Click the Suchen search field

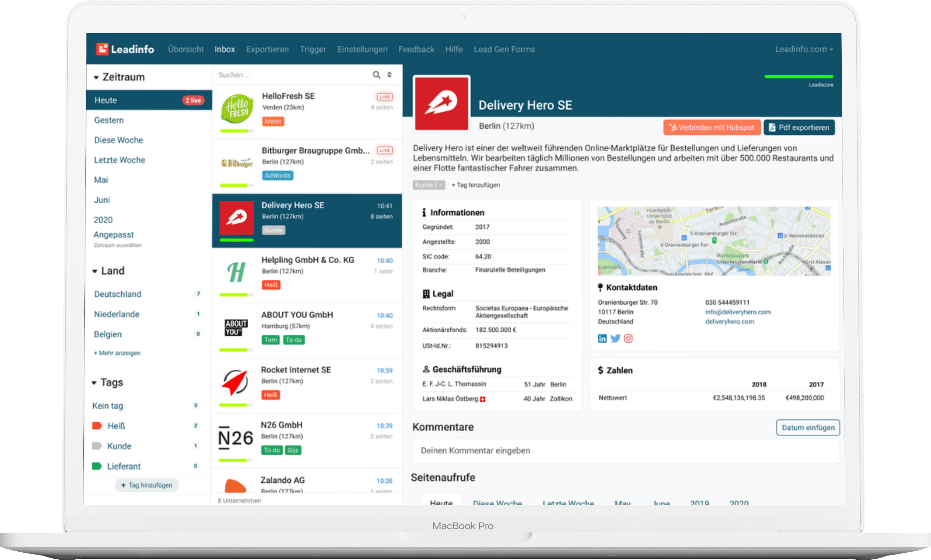pyautogui.click(x=291, y=75)
